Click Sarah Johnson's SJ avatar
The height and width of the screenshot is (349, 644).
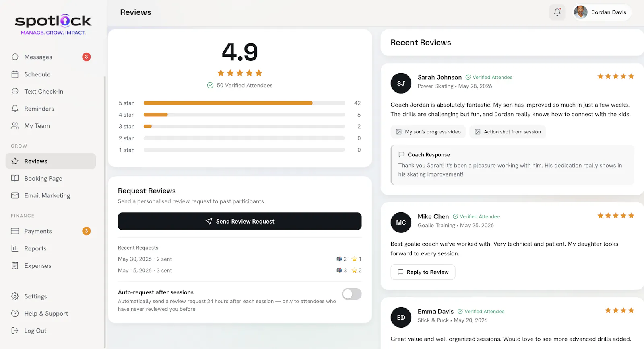click(401, 83)
